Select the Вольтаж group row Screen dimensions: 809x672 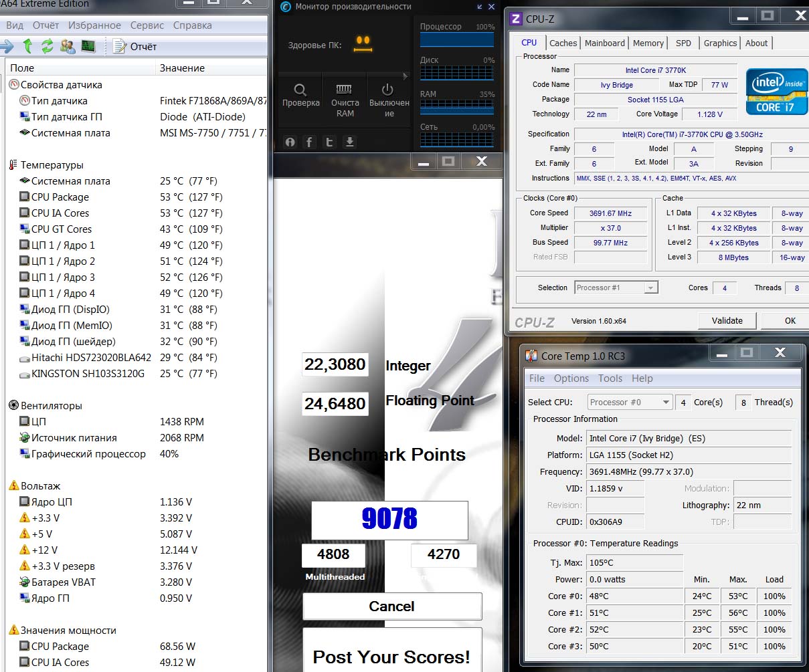[x=136, y=486]
